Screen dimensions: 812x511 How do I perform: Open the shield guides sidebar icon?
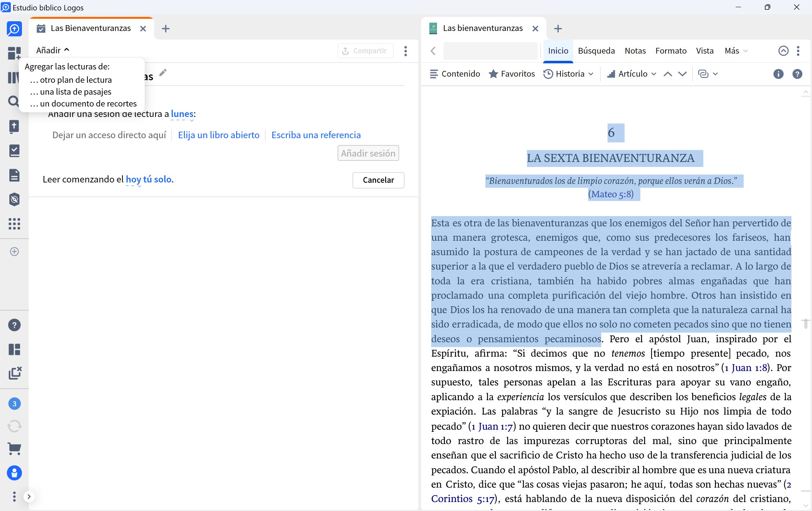coord(14,199)
